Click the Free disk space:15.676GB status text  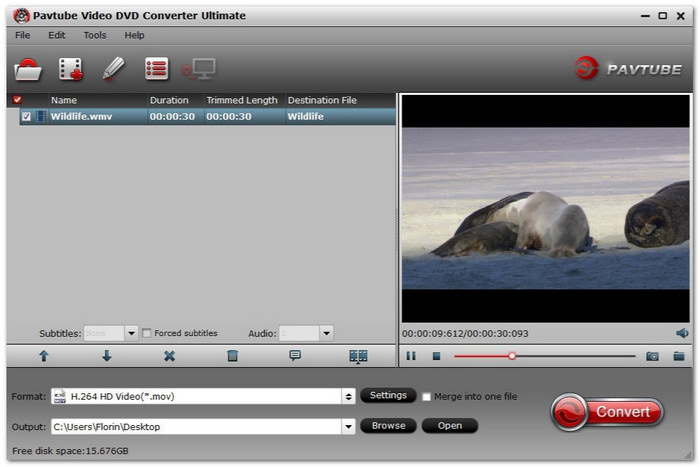coord(70,451)
